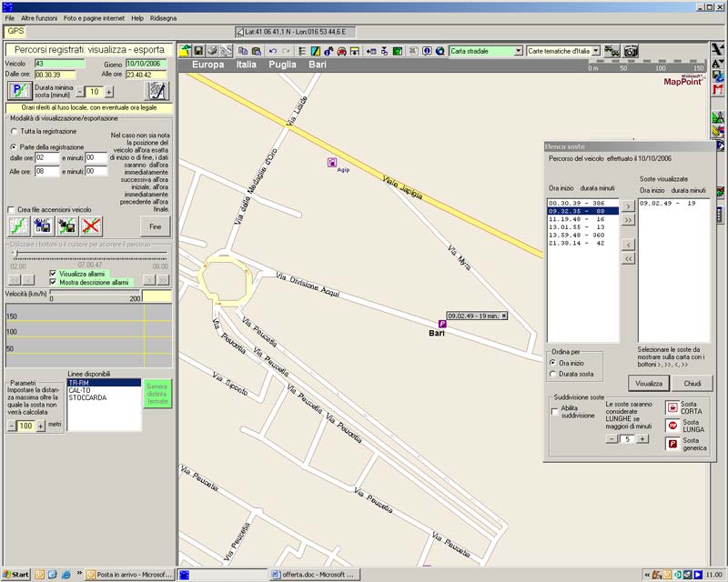Toggle 'Visualizza allarmi' checkbox
Screen dimensions: 728x582
53,274
